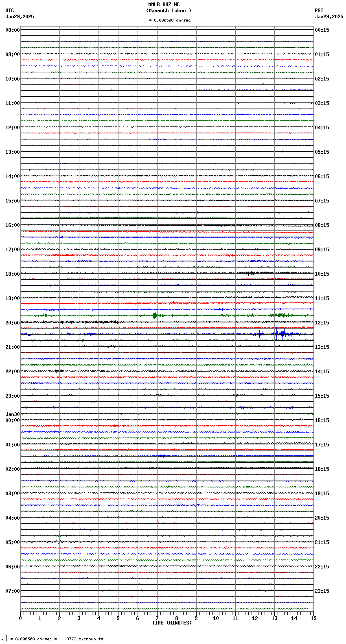Click the UTC time label '12:00'

tap(13, 128)
